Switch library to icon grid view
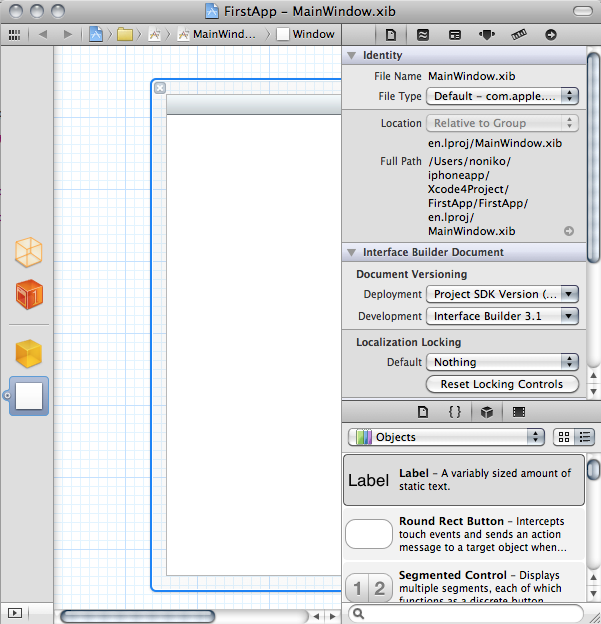The width and height of the screenshot is (601, 624). 564,437
